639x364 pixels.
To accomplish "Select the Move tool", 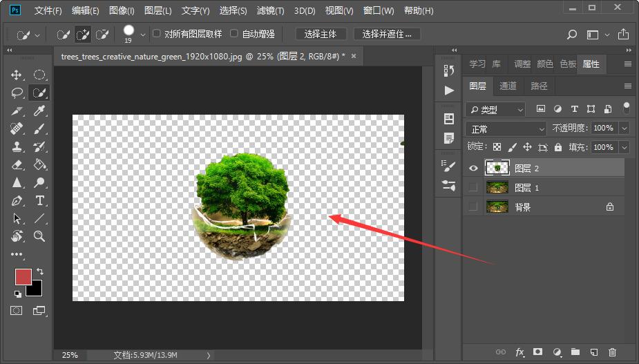I will (x=17, y=75).
